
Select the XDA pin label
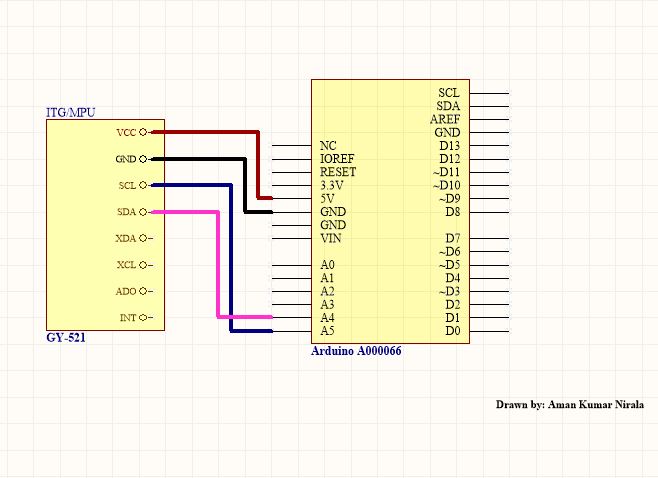(126, 238)
